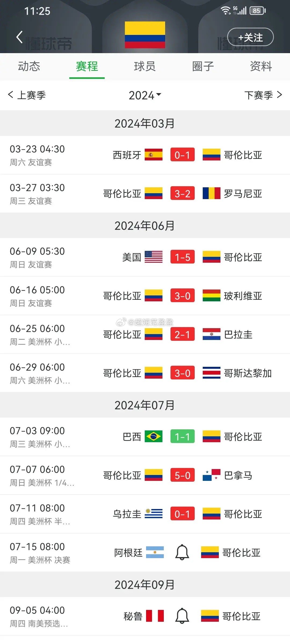Go to next season (下赛季)
Screen dimensions: 290x644
pos(263,95)
